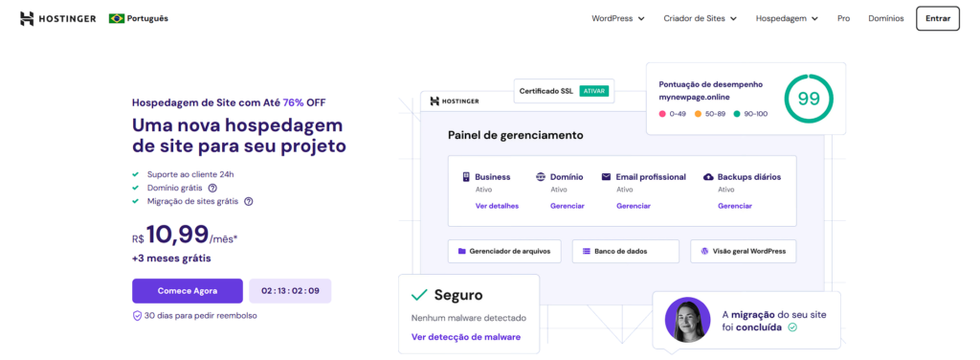
Task: Click 'Certificado SSL' label
Action: click(546, 91)
